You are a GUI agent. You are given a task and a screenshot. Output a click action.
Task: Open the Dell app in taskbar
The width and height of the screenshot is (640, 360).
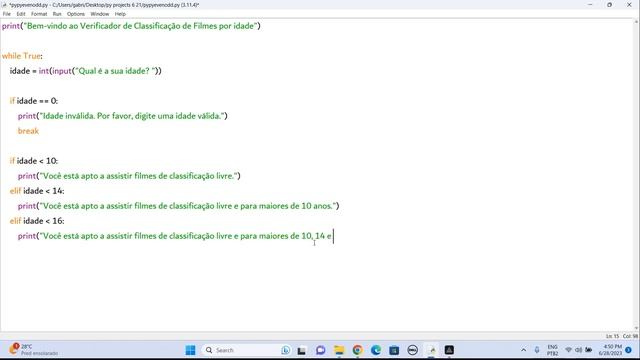(x=413, y=350)
